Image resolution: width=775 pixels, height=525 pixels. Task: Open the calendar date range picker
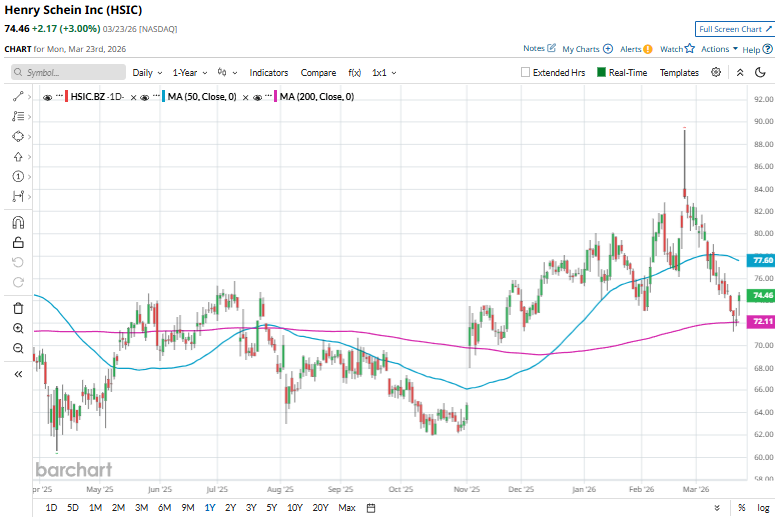click(371, 508)
